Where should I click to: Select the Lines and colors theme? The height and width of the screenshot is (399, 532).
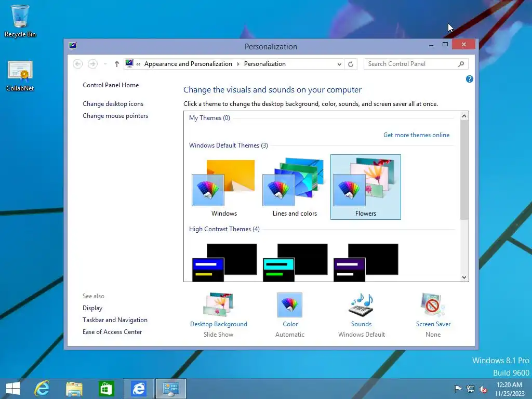[x=295, y=187]
